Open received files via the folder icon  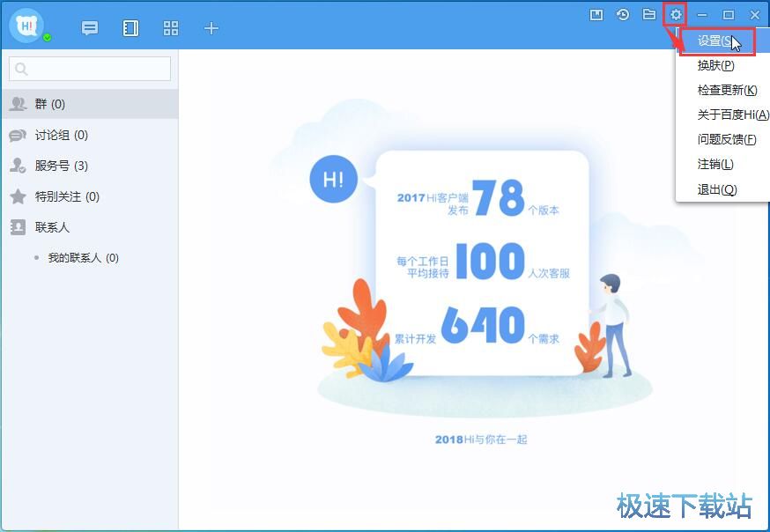coord(648,14)
